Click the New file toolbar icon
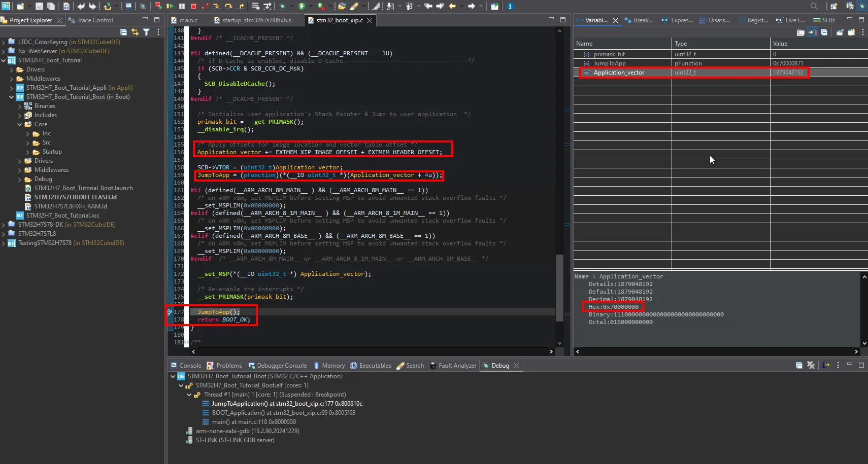 point(20,6)
